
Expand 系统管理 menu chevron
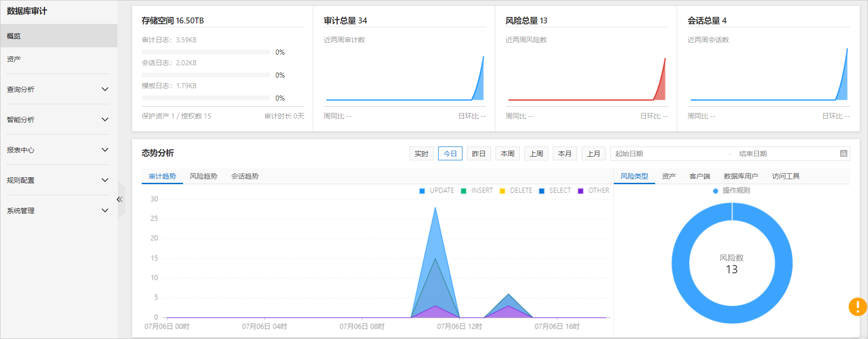pos(105,210)
